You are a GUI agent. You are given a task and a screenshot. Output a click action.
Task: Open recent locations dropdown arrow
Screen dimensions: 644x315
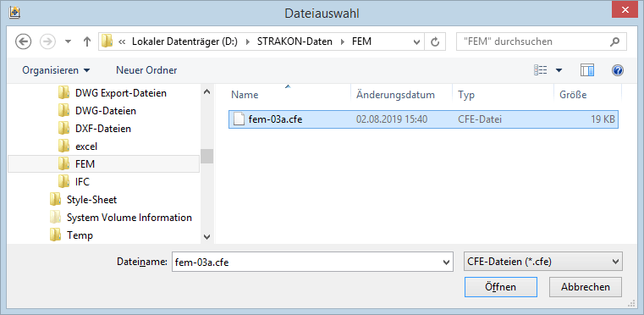[x=69, y=41]
